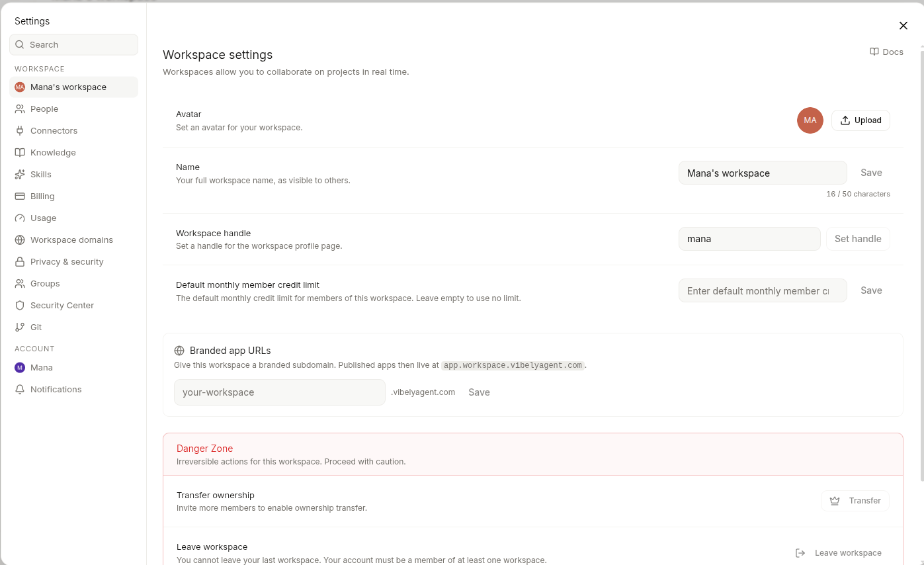Click the search magnifier icon in Settings
Screen dimensions: 924x565
coord(20,45)
